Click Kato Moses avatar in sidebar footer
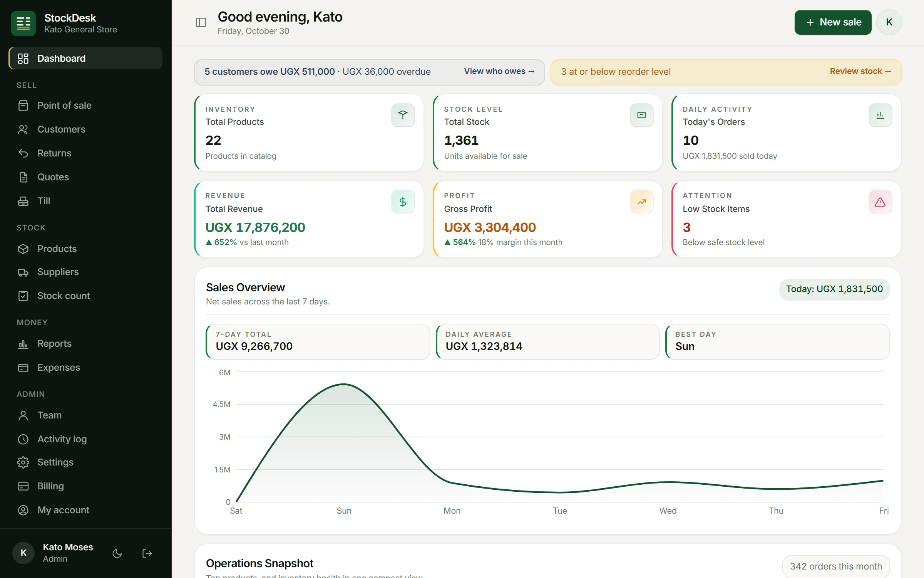This screenshot has width=924, height=578. [23, 553]
